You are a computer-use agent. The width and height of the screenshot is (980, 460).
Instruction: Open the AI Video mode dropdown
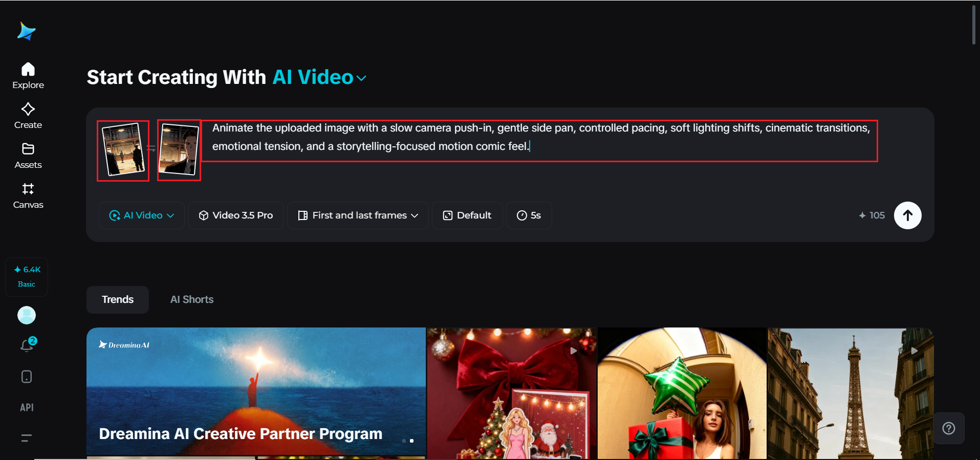tap(142, 215)
